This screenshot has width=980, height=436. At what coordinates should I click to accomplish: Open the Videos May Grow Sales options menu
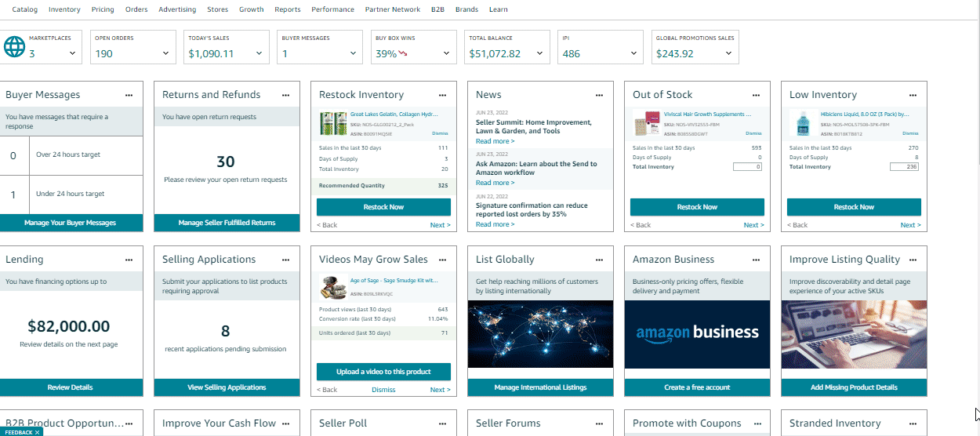pyautogui.click(x=443, y=260)
